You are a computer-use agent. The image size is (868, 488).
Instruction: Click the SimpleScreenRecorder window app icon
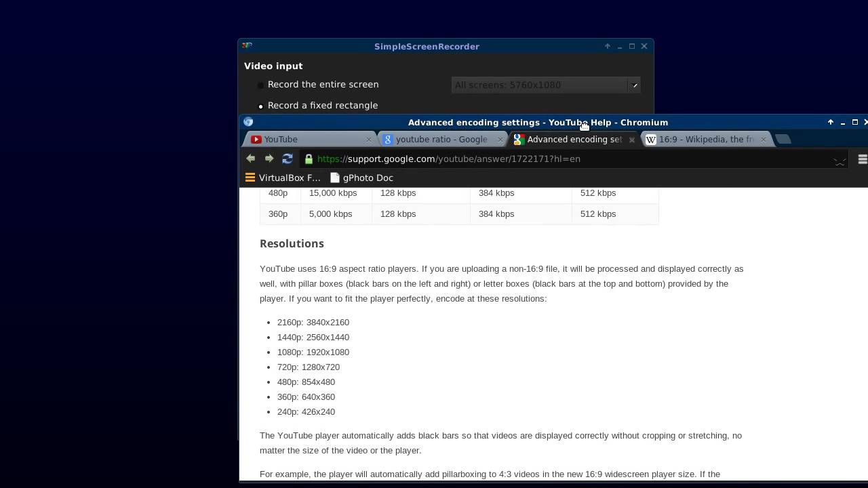pyautogui.click(x=247, y=46)
